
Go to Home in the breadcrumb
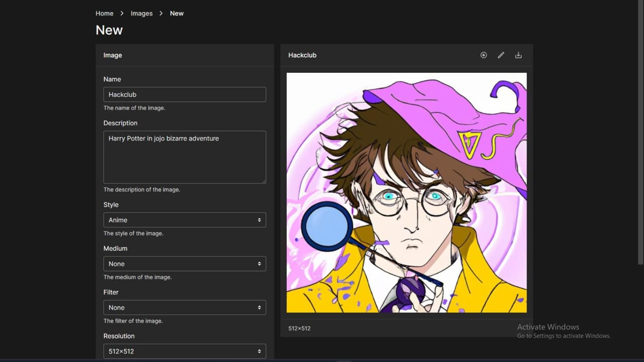click(x=104, y=14)
